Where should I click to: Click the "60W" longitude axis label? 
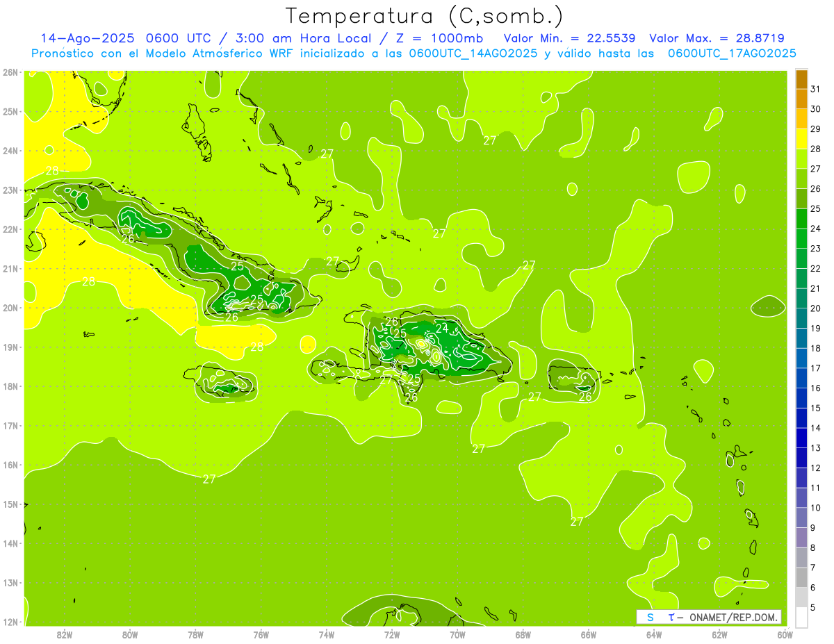click(x=785, y=634)
